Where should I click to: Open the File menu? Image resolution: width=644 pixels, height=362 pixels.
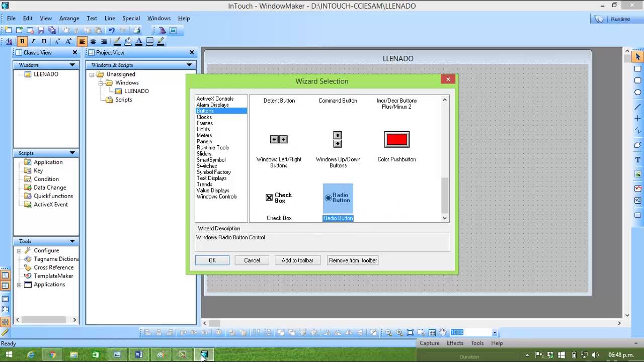pos(11,18)
